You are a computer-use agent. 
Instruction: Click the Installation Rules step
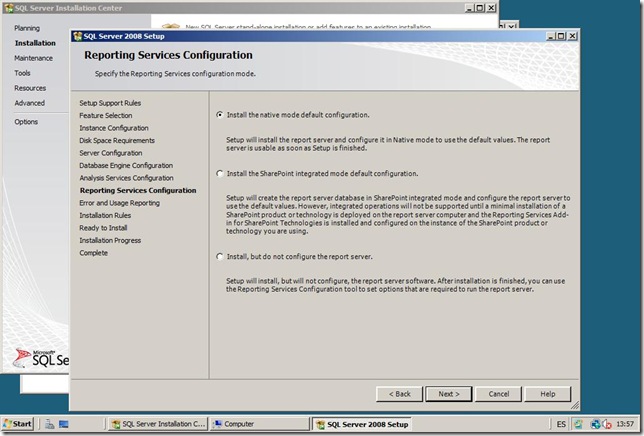click(105, 215)
